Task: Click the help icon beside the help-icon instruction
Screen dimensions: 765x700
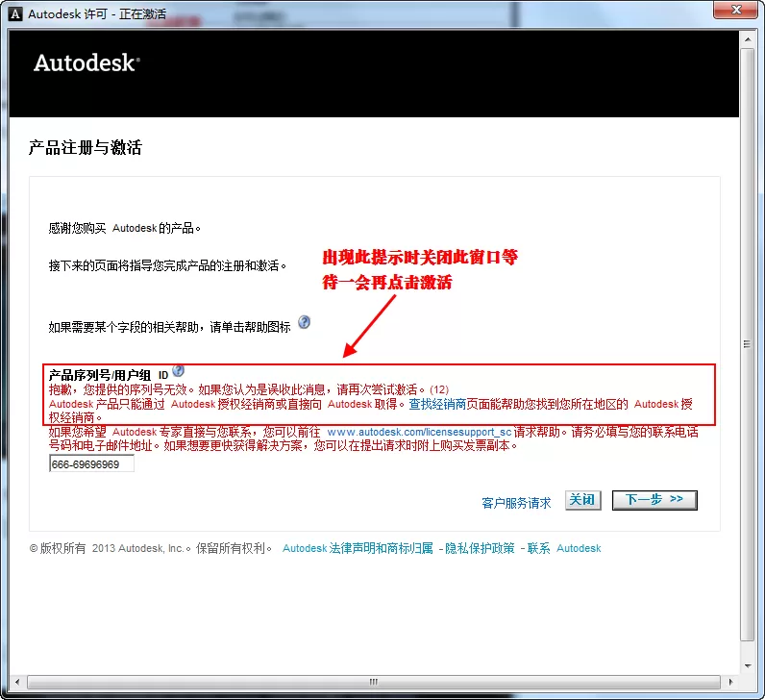Action: (304, 322)
